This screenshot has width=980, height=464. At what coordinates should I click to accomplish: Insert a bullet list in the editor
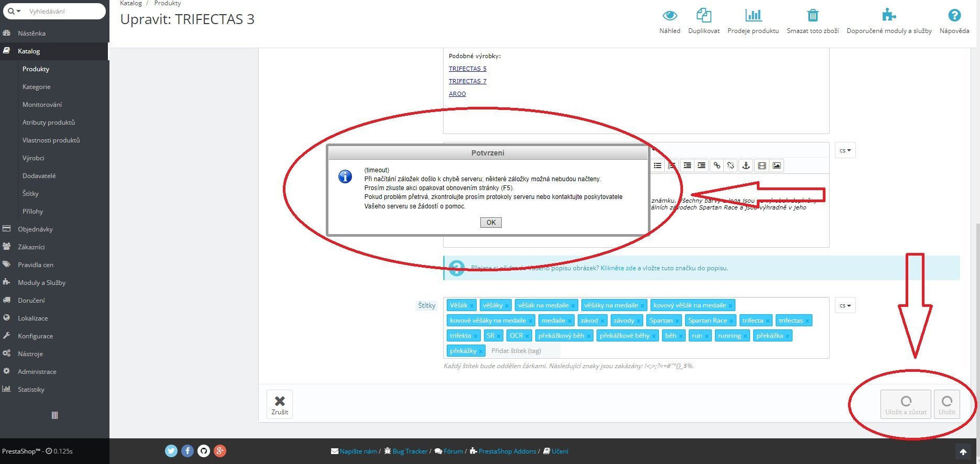(x=657, y=165)
